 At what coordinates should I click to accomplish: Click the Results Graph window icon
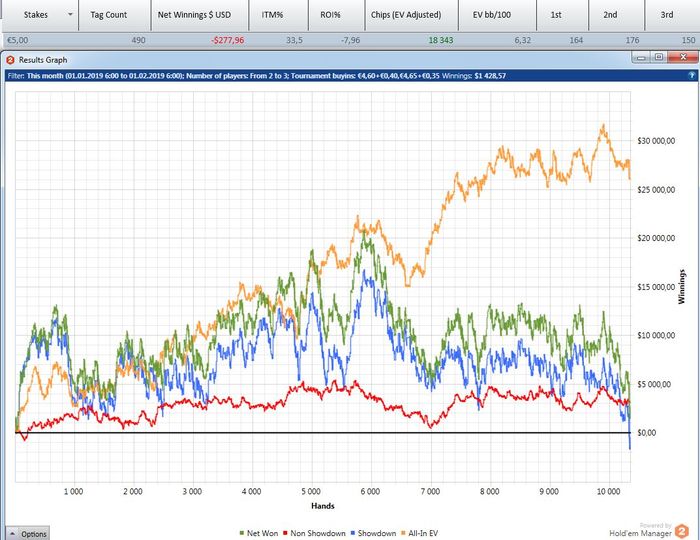click(x=10, y=60)
